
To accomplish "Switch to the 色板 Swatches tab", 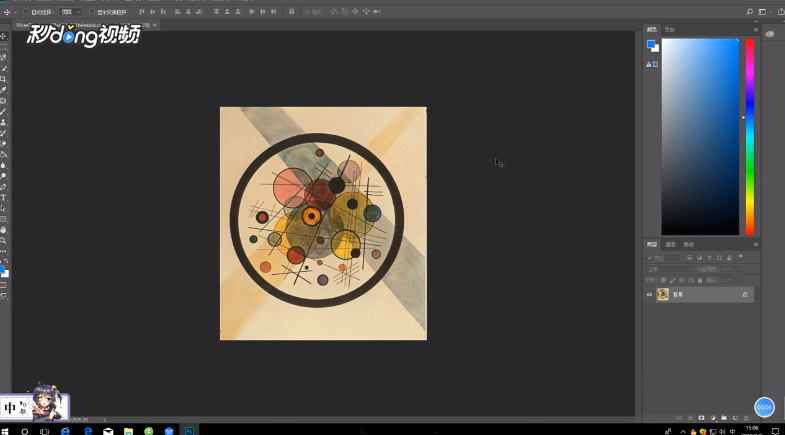I will coord(669,30).
